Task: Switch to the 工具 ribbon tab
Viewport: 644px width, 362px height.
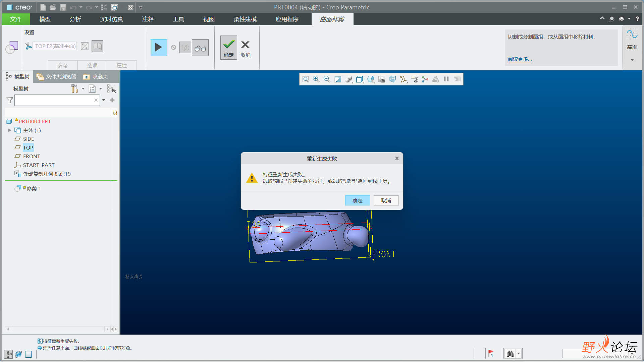Action: [178, 19]
